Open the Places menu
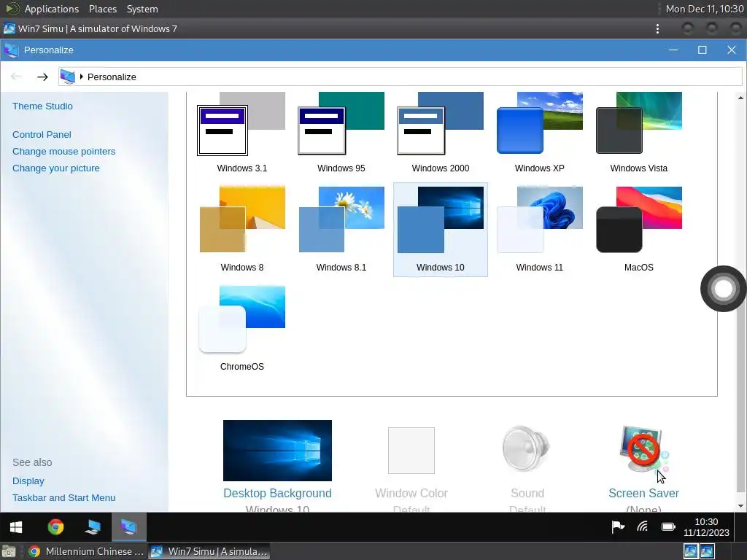This screenshot has width=747, height=560. (x=102, y=9)
